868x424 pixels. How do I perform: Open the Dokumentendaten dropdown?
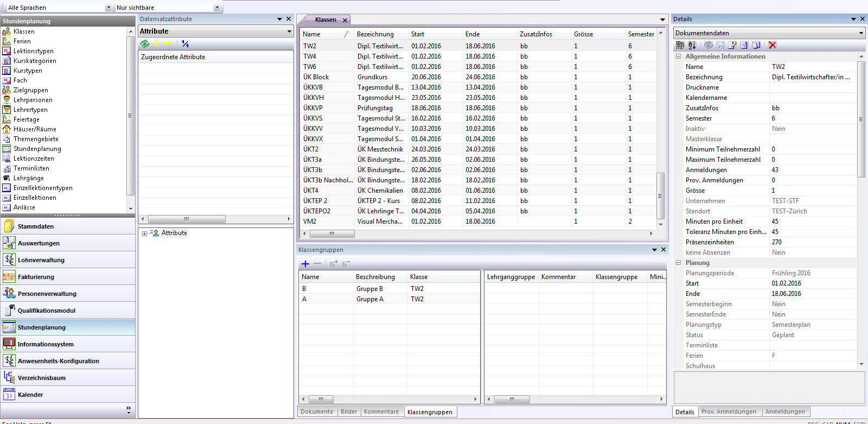coord(861,33)
